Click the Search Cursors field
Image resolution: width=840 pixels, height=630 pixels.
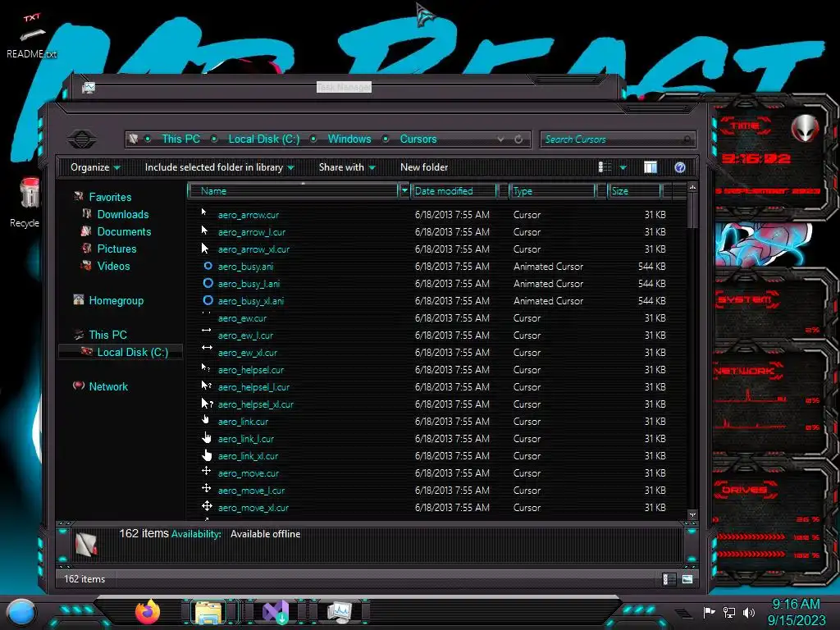(x=617, y=139)
